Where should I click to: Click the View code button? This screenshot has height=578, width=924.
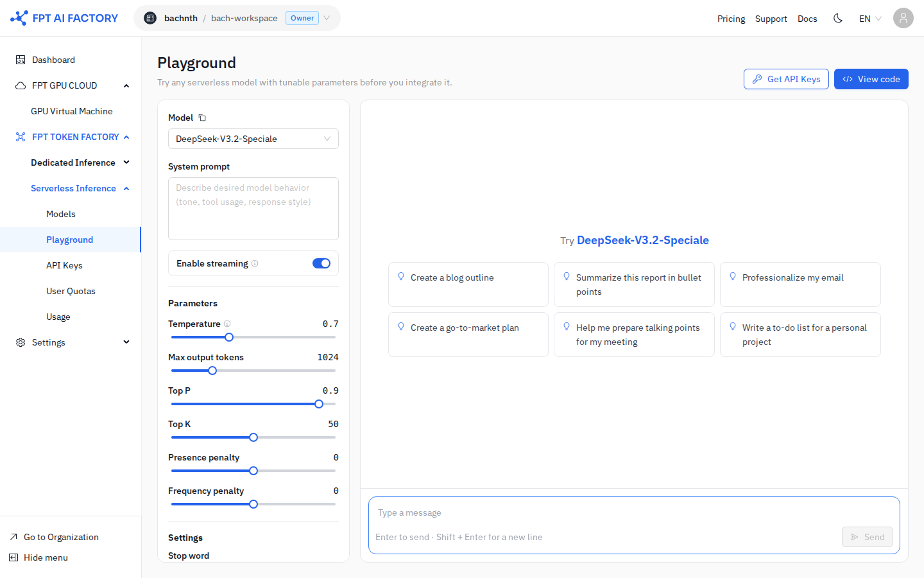[871, 79]
